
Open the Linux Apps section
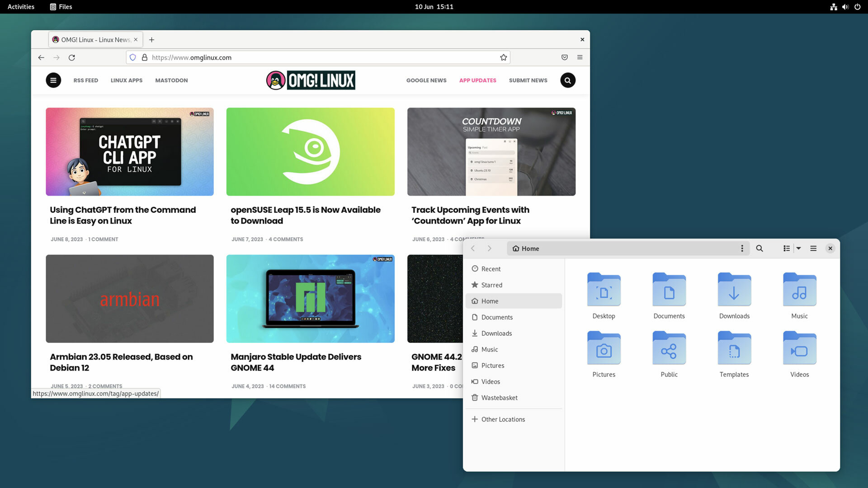[x=126, y=80]
